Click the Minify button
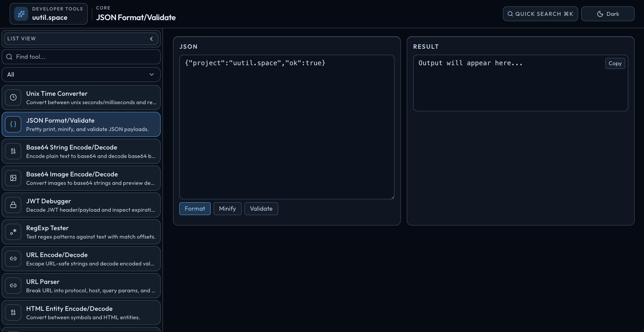Image resolution: width=644 pixels, height=332 pixels. 227,209
